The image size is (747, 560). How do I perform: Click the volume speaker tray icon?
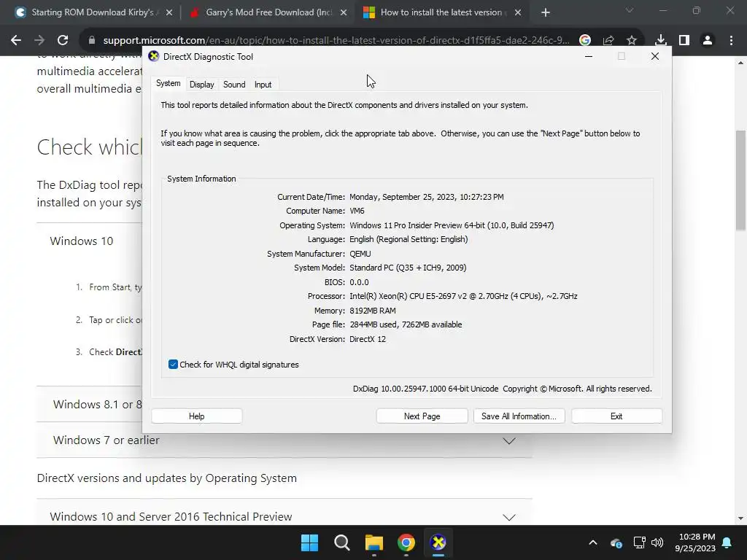coord(657,542)
